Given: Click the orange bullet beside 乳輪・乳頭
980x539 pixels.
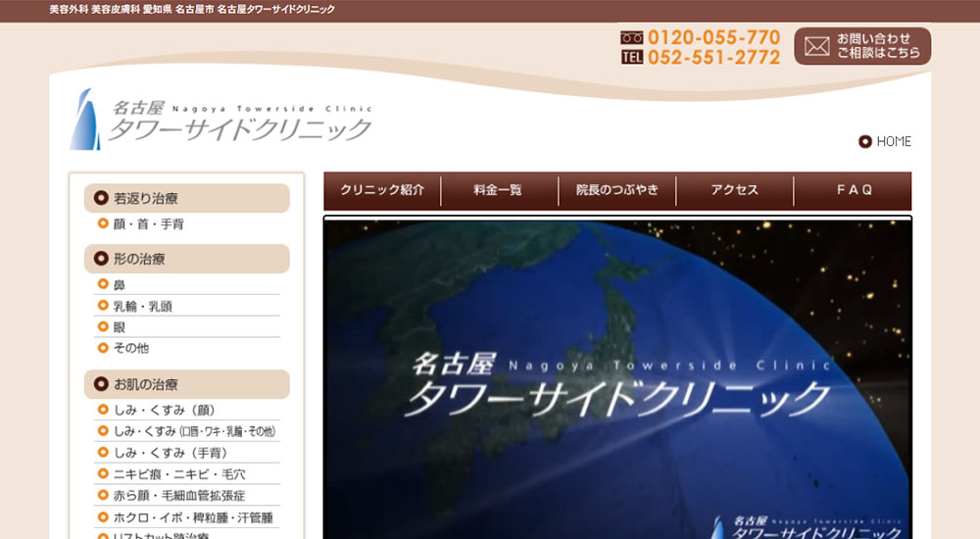Looking at the screenshot, I should pos(103,305).
